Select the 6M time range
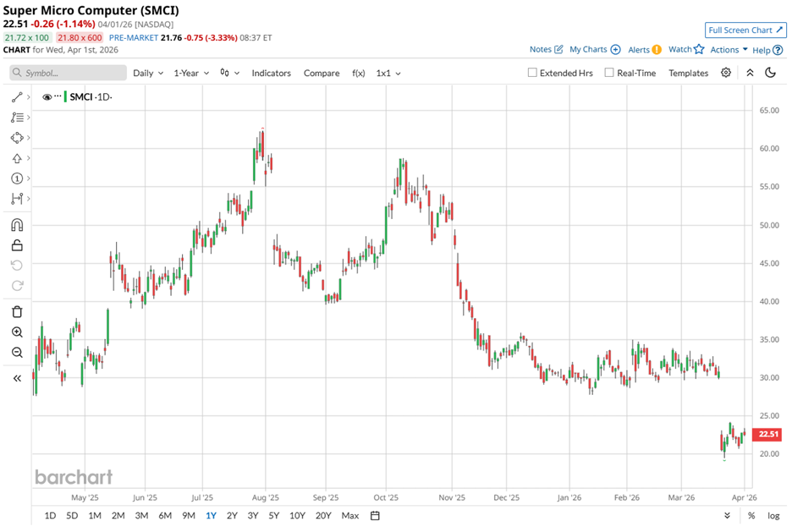Screen dimensions: 792x532 (165, 515)
